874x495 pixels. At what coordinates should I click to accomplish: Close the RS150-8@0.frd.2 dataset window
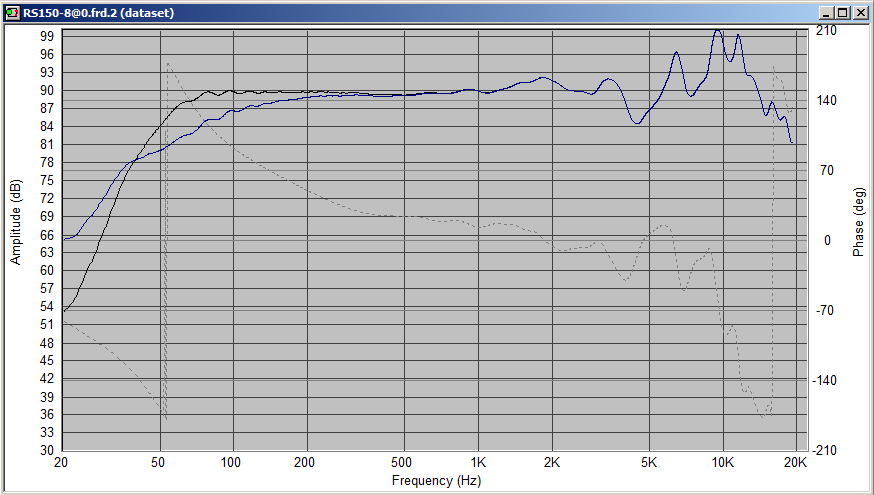(859, 13)
